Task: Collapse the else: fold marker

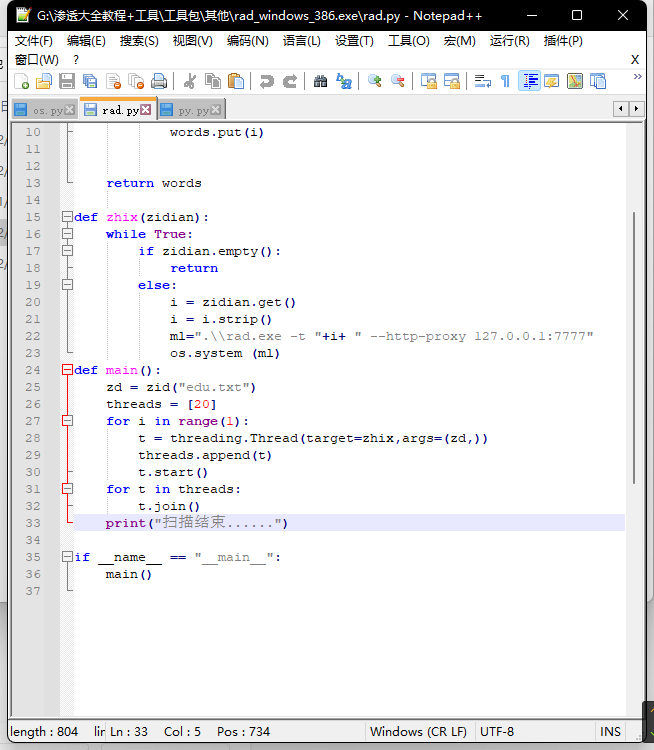Action: 67,285
